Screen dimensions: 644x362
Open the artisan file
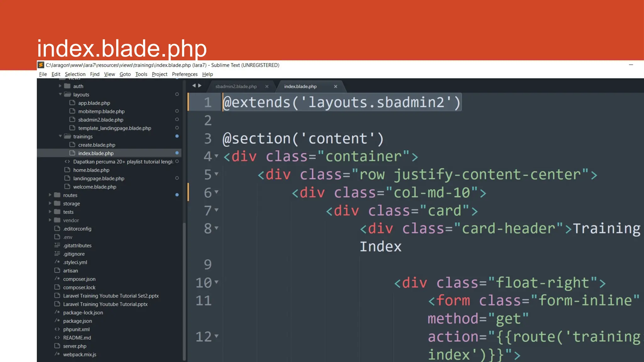70,271
